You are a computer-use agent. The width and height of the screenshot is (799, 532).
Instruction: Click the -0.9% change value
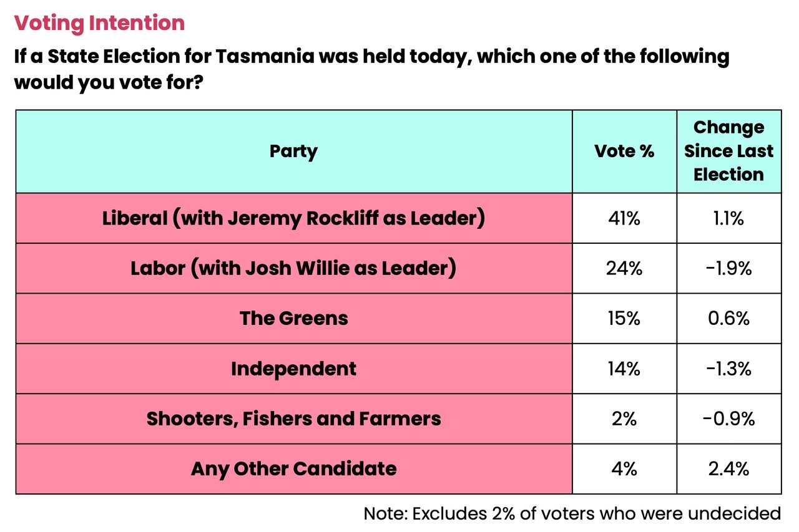point(728,418)
